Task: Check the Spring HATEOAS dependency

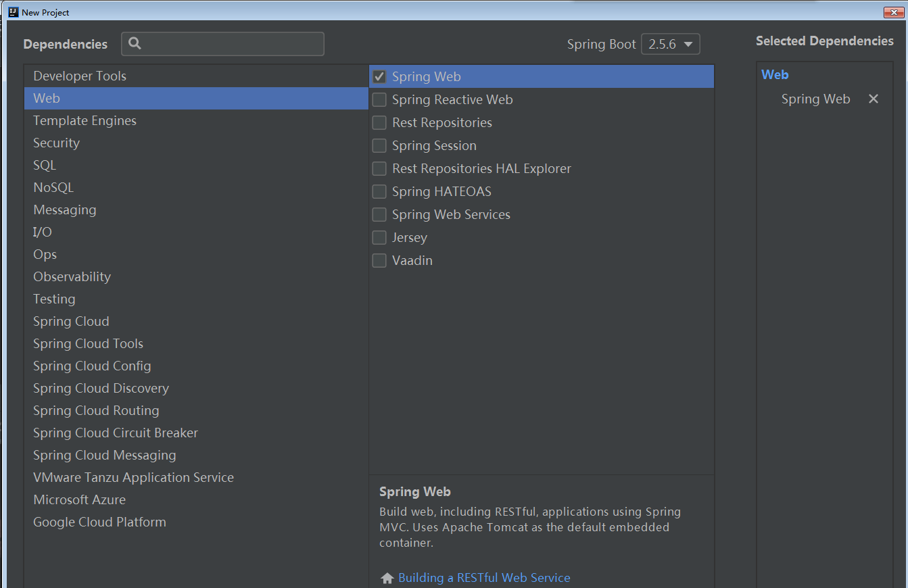Action: (379, 192)
